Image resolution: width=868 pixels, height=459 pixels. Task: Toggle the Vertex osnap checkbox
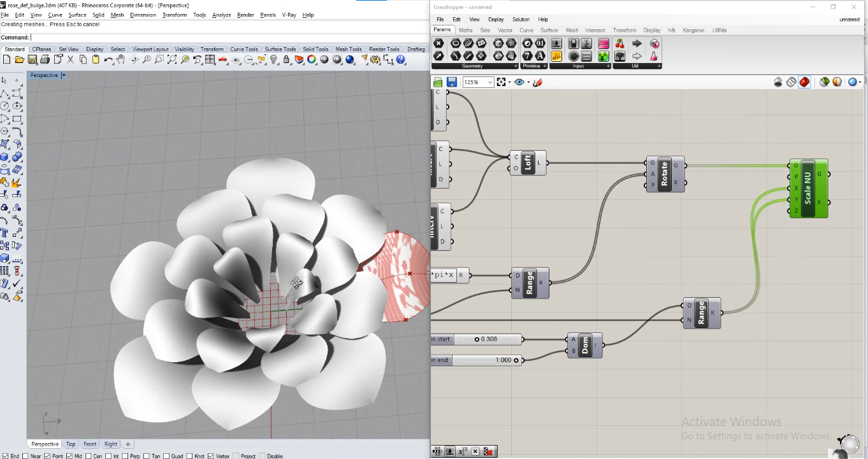(211, 456)
